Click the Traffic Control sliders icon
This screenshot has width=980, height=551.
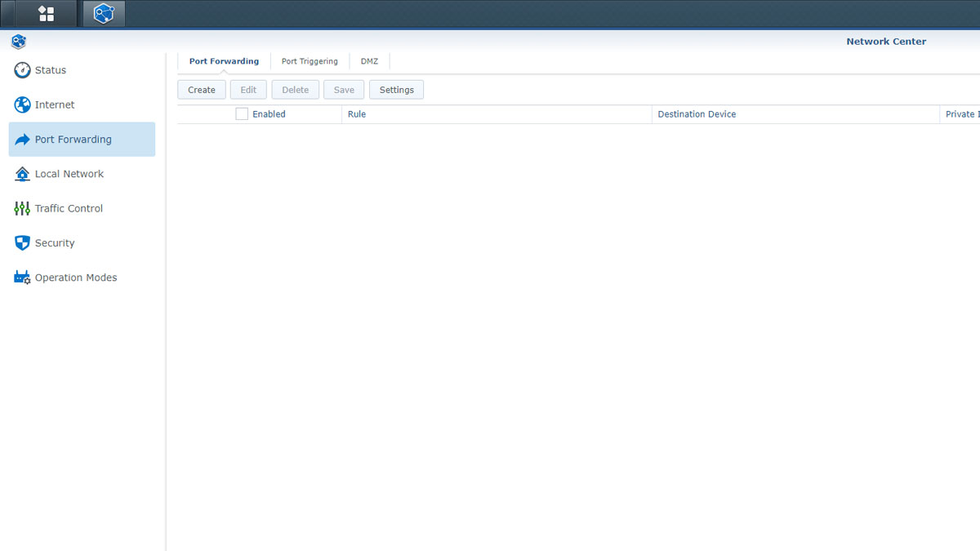pos(22,209)
